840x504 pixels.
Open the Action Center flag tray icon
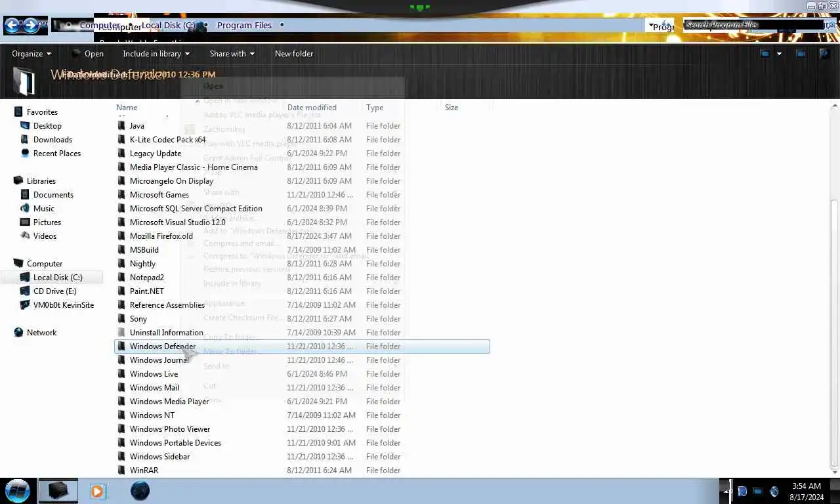click(x=742, y=491)
